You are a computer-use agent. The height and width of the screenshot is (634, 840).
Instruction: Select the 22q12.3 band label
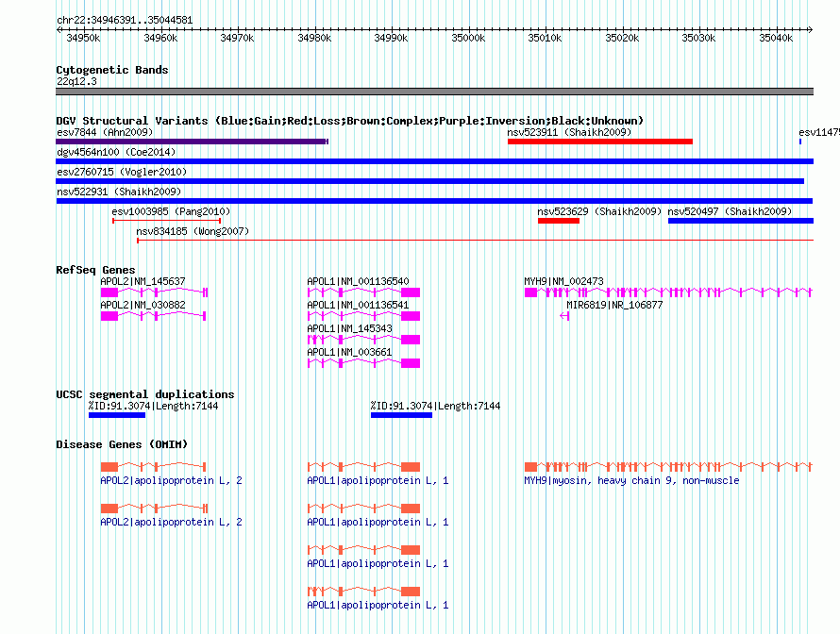click(x=77, y=81)
